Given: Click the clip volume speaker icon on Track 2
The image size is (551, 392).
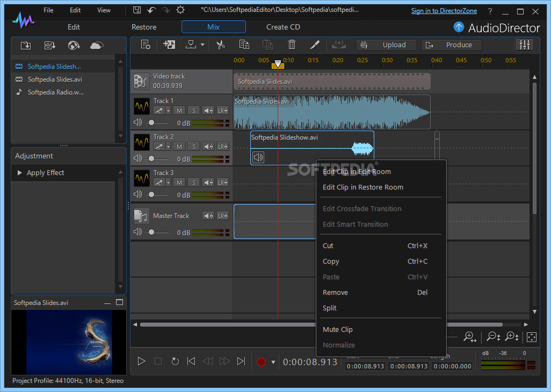Looking at the screenshot, I should point(258,157).
